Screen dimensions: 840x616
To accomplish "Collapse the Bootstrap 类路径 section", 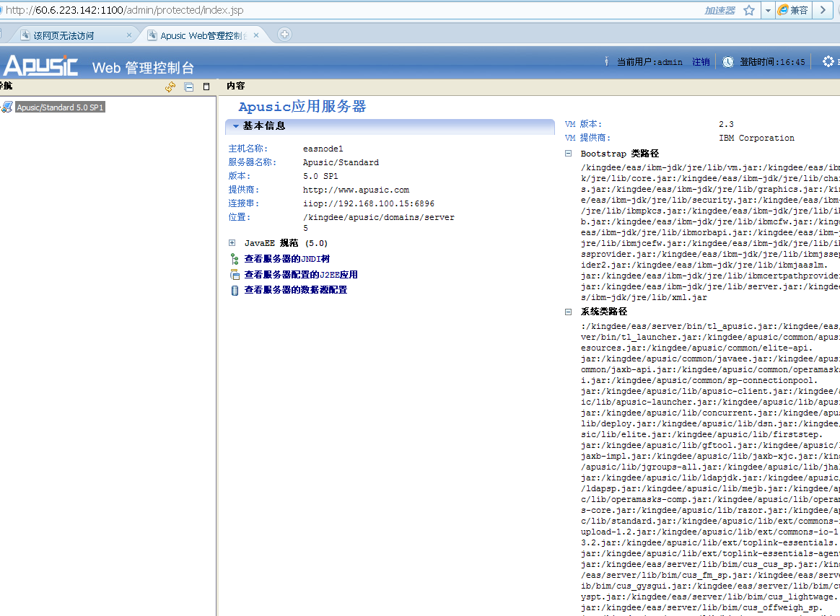I will coord(568,153).
